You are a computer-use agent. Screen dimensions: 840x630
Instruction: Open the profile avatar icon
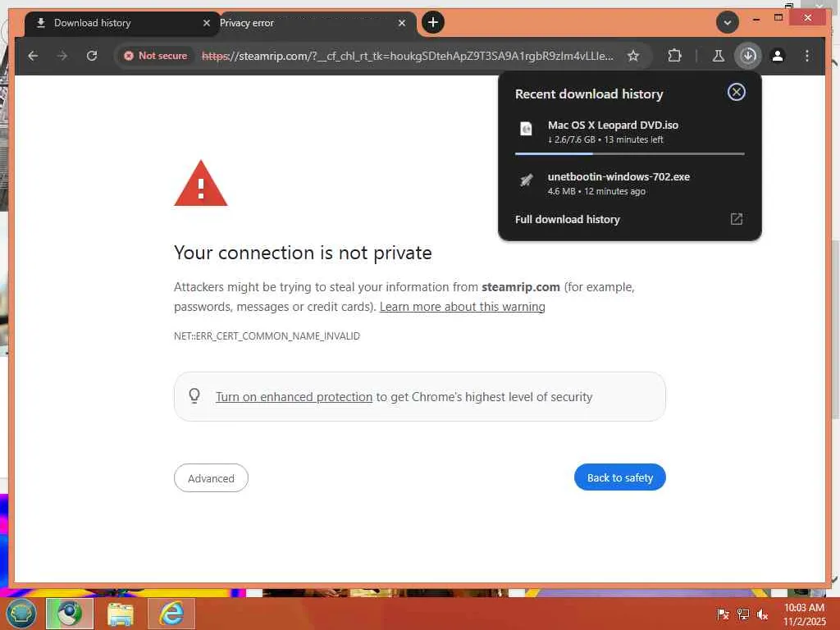pyautogui.click(x=778, y=56)
